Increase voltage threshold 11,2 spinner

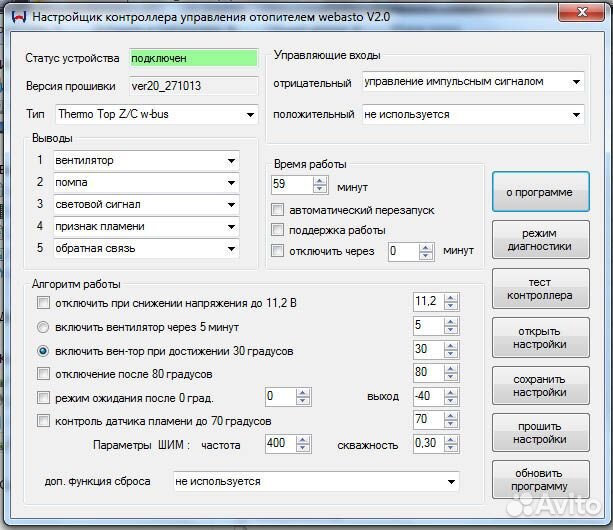tap(451, 298)
